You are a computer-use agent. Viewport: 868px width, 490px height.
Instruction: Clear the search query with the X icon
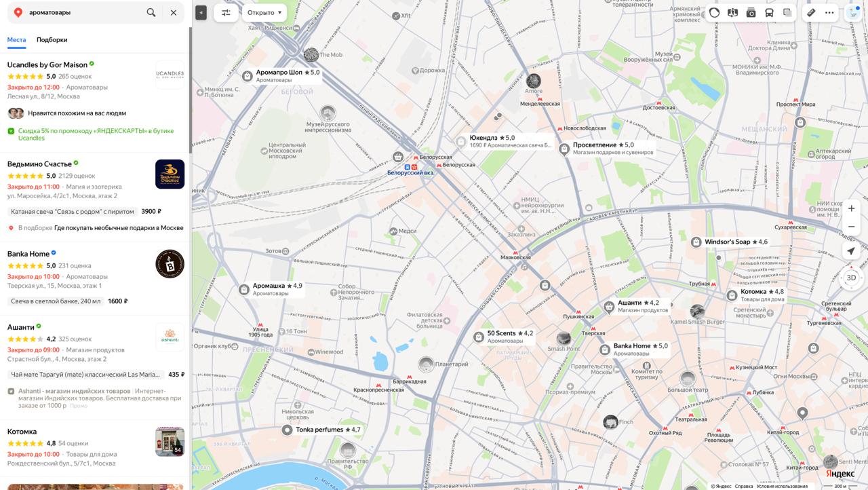(x=174, y=12)
